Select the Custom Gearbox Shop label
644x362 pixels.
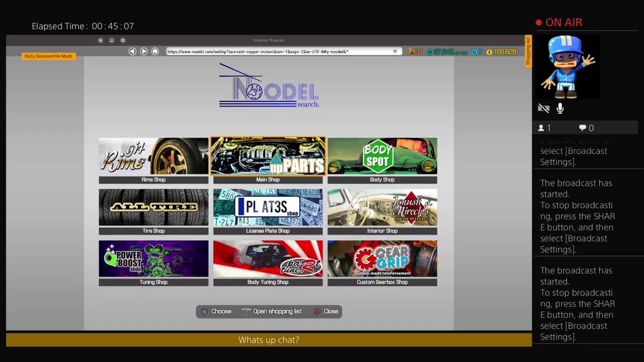coord(382,282)
